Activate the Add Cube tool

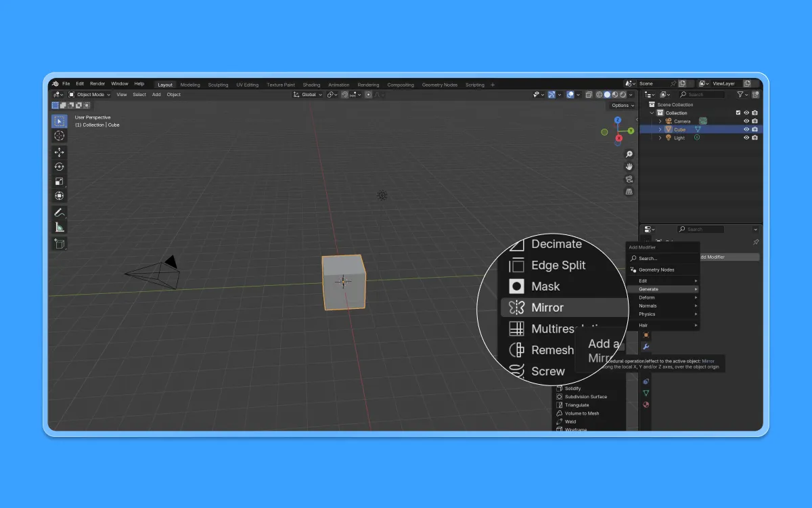(60, 244)
